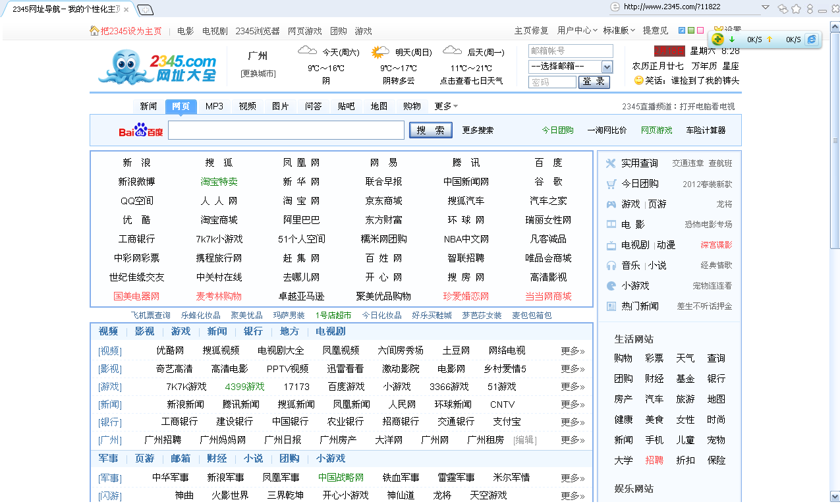Select the MP3 search tab
This screenshot has height=504, width=840.
click(x=214, y=106)
